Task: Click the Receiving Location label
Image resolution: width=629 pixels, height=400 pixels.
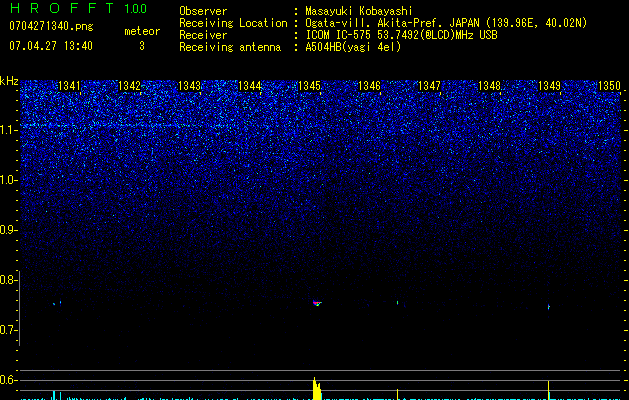Action: tap(233, 23)
